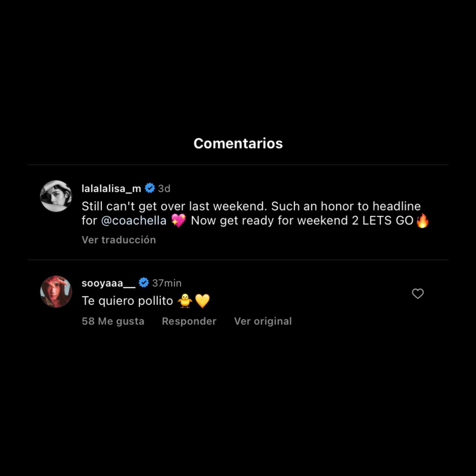Open the lalalalisa_m username link
Viewport: 476px width, 476px height.
pos(111,188)
